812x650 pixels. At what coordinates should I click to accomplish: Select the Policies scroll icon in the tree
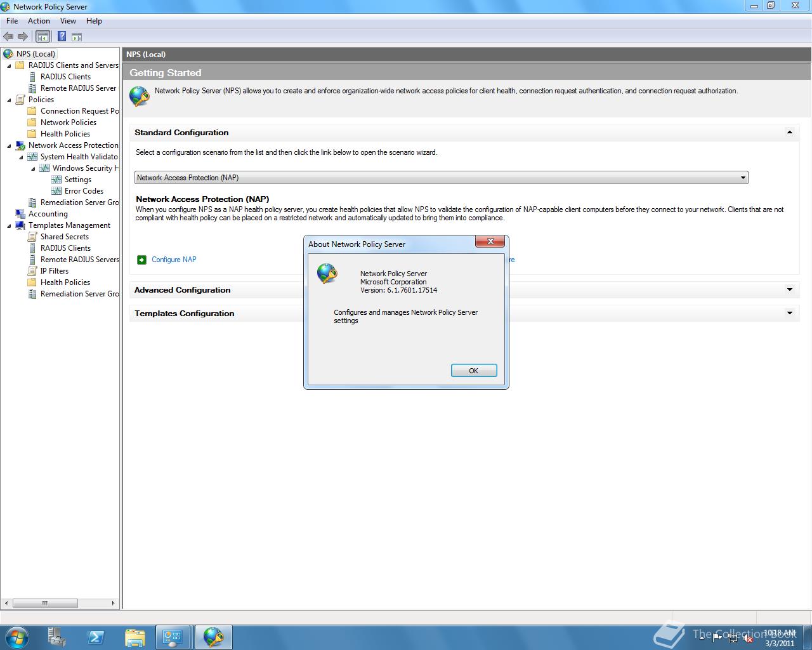[20, 100]
